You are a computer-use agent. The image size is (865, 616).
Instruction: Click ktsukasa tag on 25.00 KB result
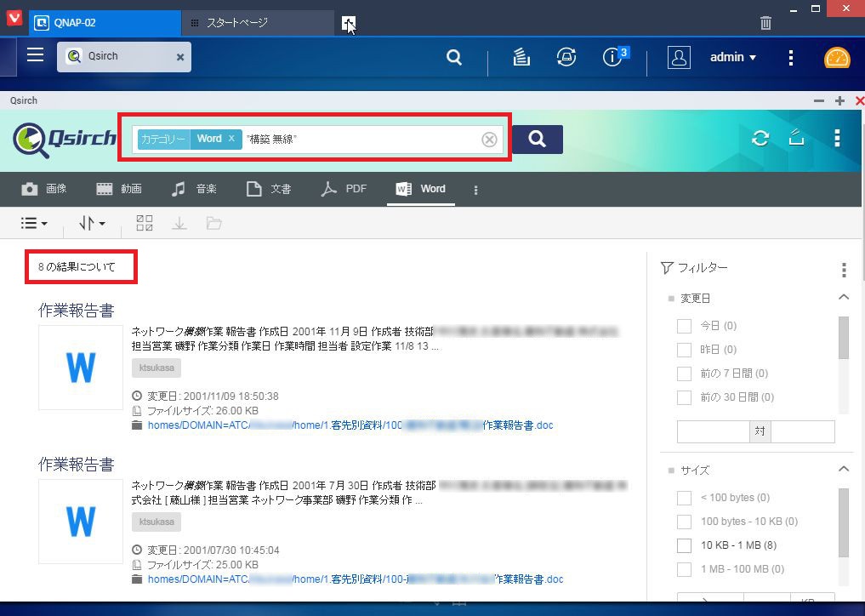(x=156, y=522)
